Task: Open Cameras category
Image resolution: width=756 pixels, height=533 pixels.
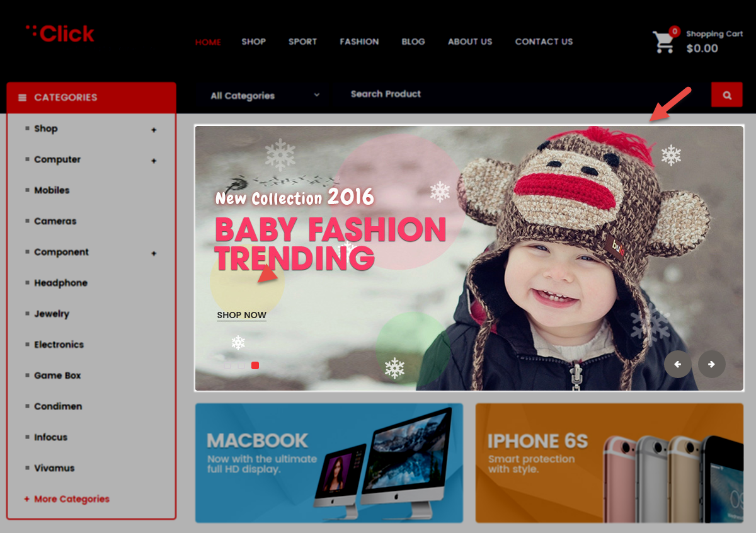Action: [55, 221]
